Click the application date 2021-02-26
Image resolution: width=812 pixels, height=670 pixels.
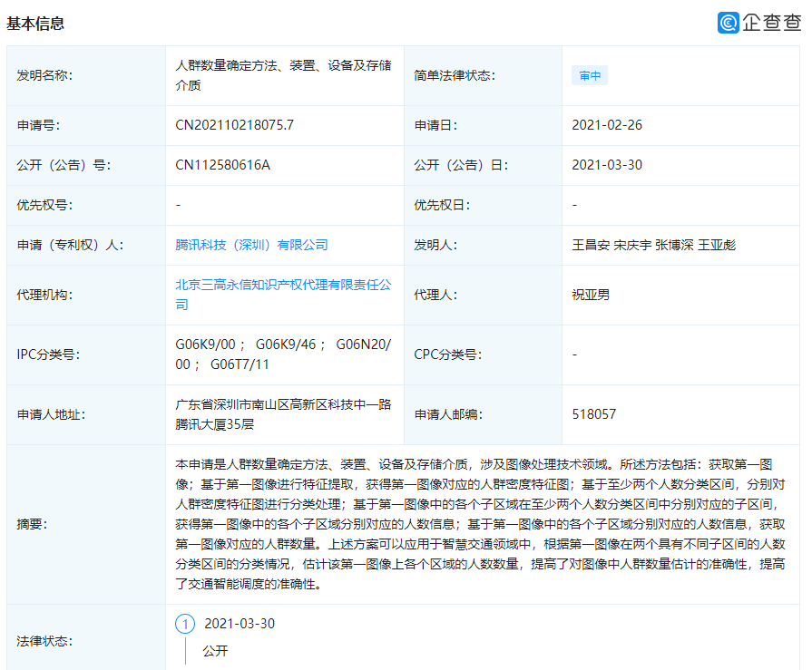(607, 125)
